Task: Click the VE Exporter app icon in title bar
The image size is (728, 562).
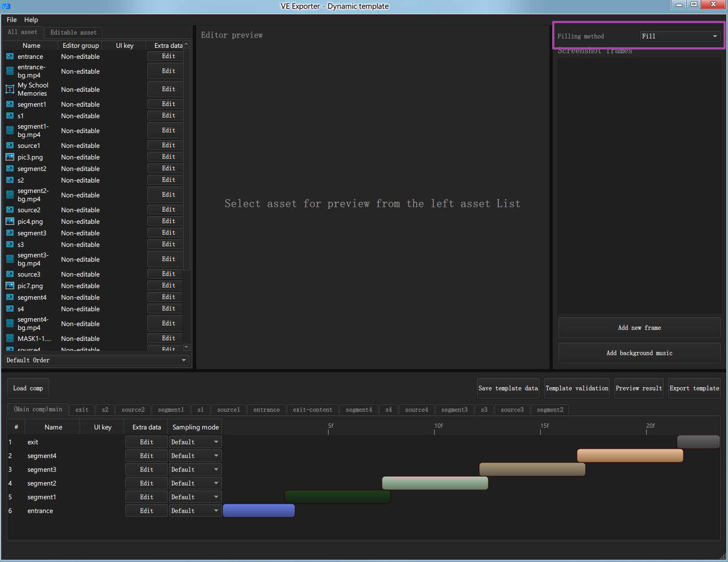Action: click(7, 6)
